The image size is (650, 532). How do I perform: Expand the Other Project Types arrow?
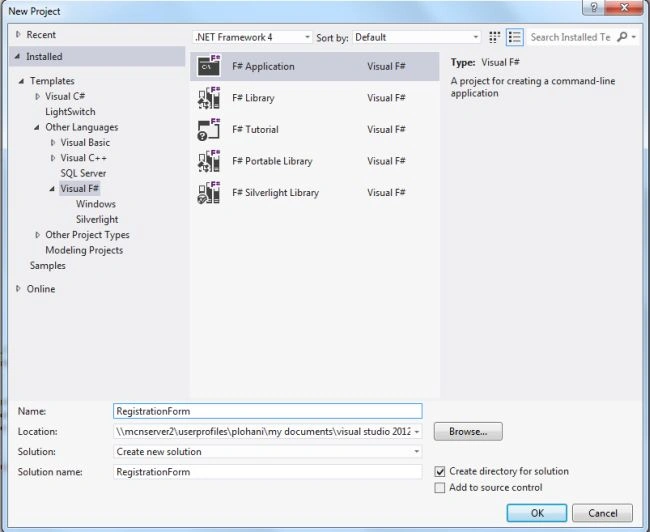click(37, 235)
